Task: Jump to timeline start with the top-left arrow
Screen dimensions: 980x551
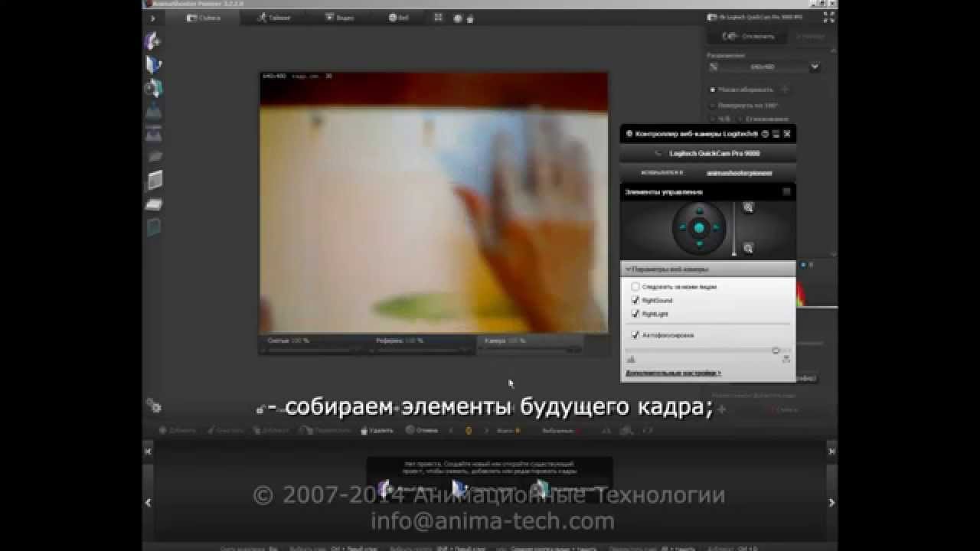Action: coord(149,452)
